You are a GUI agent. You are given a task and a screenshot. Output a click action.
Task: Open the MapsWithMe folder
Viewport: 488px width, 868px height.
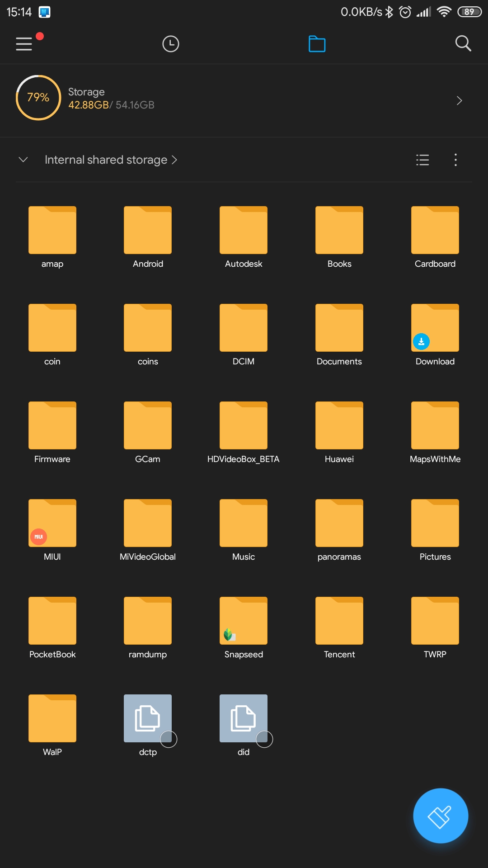click(435, 433)
